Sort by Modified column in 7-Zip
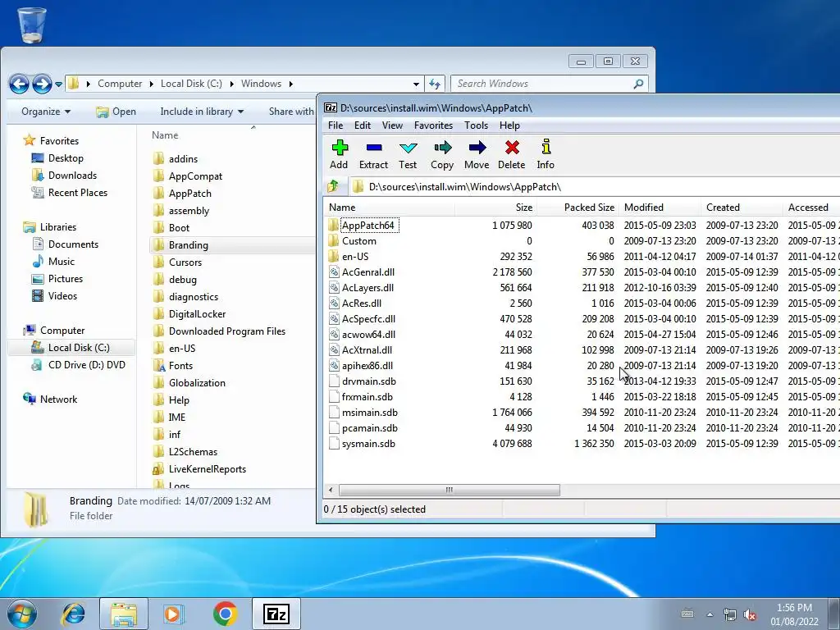The height and width of the screenshot is (630, 840). (x=660, y=208)
